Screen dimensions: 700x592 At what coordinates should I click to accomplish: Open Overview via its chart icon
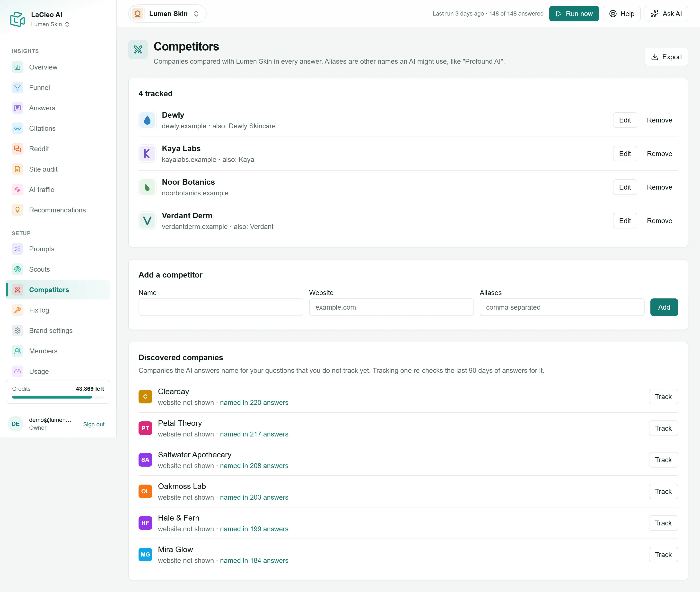17,67
